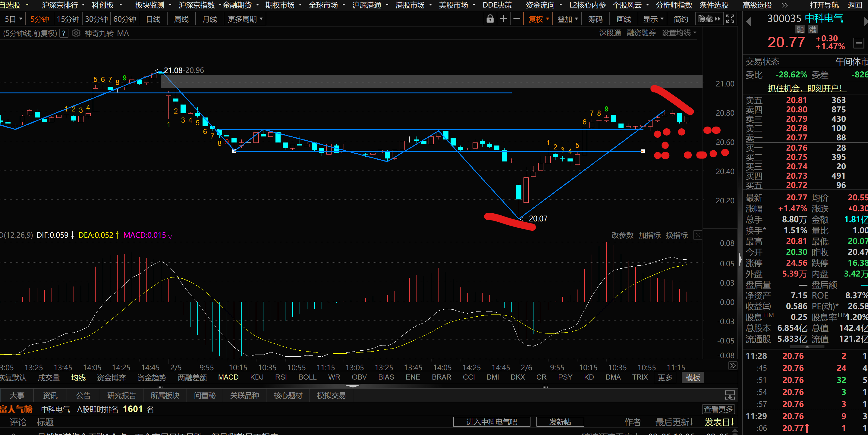The image size is (868, 435).
Task: Go to previous stock arrow
Action: [x=749, y=22]
